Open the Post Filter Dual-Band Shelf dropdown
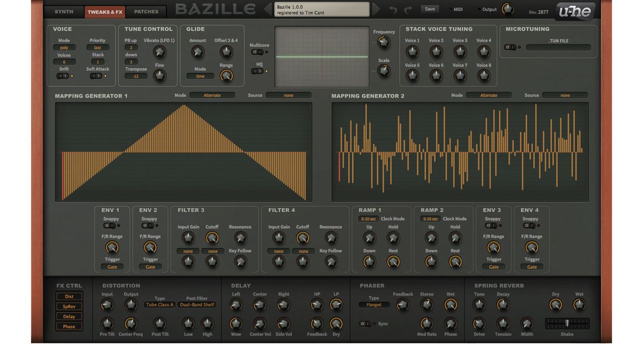 tap(197, 305)
